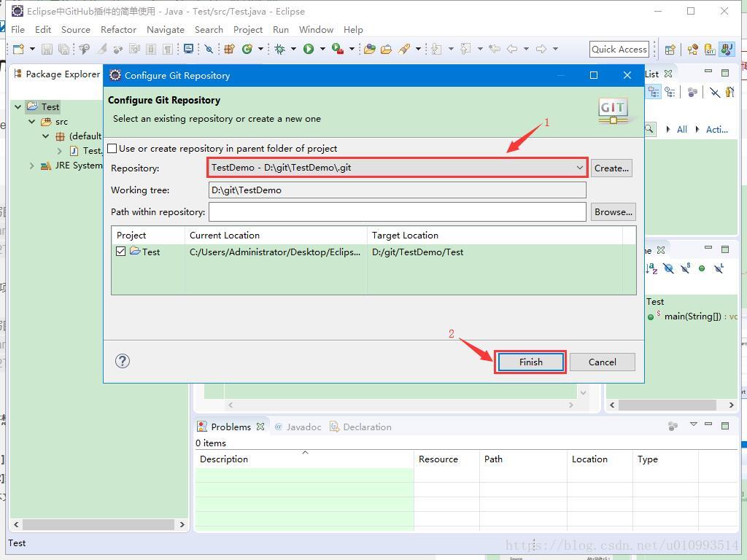Click the Java perspective icon
This screenshot has width=747, height=560.
727,50
